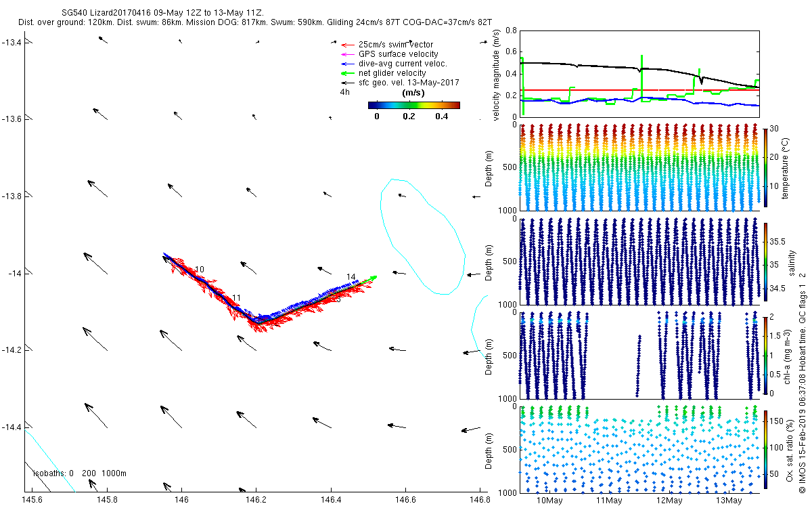The height and width of the screenshot is (508, 812).
Task: Click the red swim vector legend arrow
Action: point(348,44)
